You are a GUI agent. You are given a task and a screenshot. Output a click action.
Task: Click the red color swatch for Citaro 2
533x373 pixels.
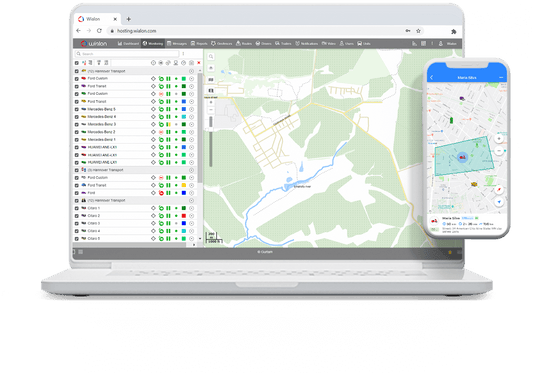[184, 216]
